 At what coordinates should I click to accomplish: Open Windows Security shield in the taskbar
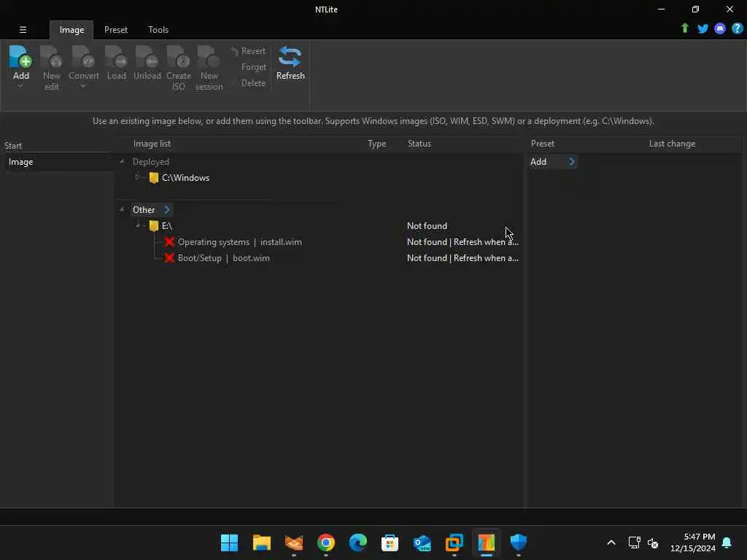click(519, 542)
